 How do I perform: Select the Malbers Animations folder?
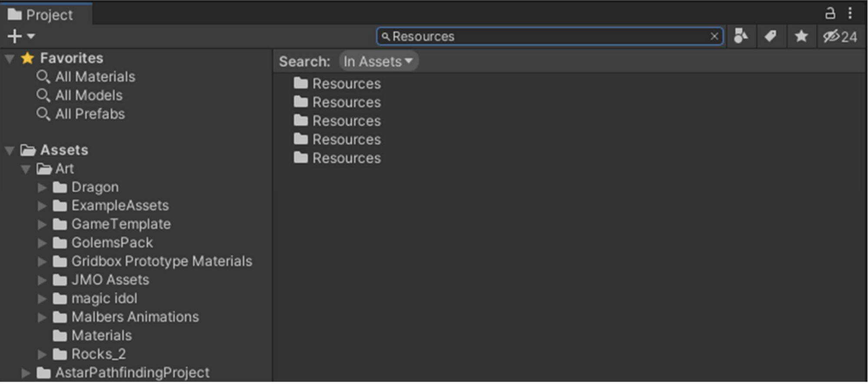(135, 317)
